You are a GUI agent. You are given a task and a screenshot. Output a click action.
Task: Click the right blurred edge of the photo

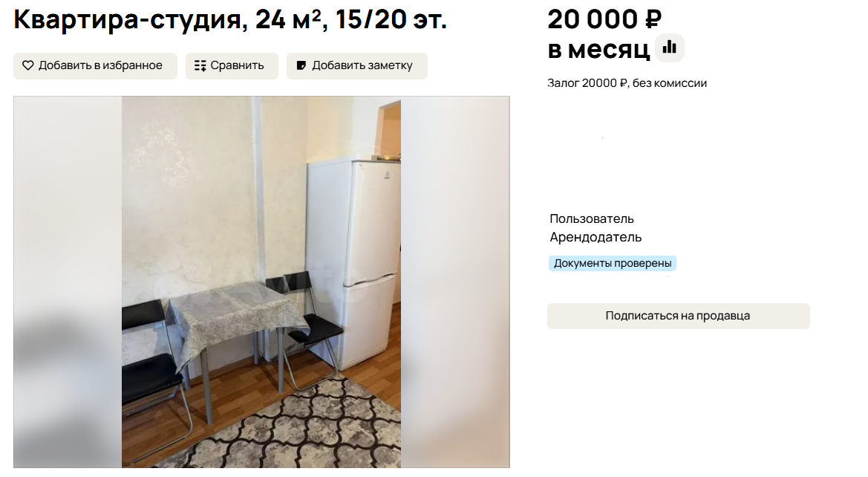tap(455, 282)
